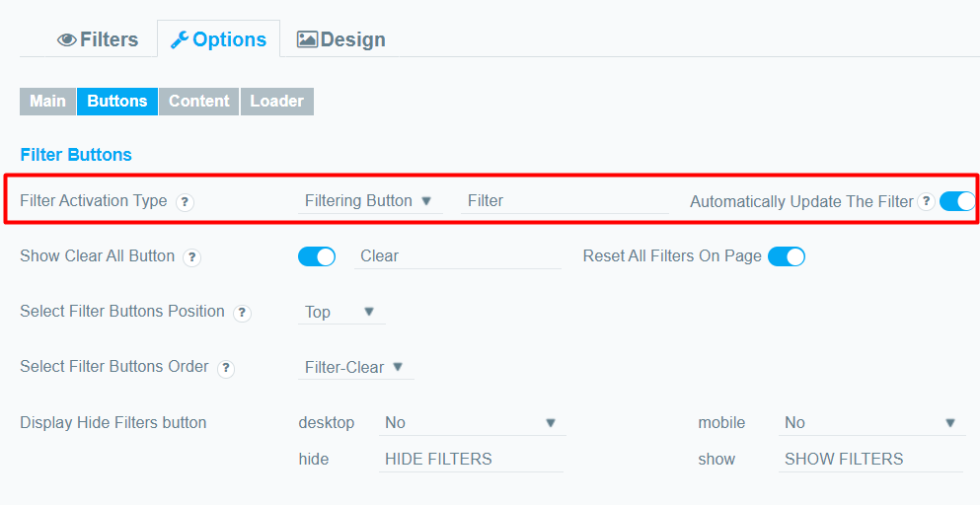Open the Top buttons position dropdown
This screenshot has width=980, height=505.
point(341,312)
